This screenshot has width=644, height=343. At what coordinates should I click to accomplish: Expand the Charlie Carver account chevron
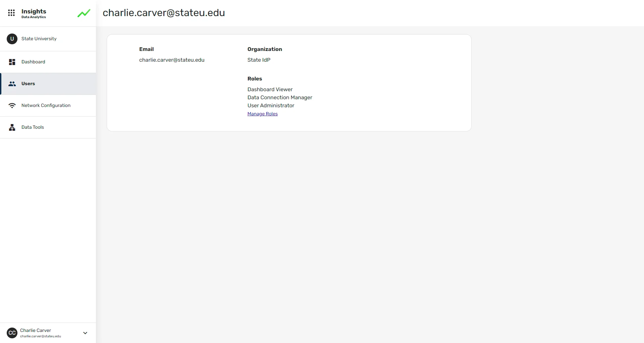(85, 333)
